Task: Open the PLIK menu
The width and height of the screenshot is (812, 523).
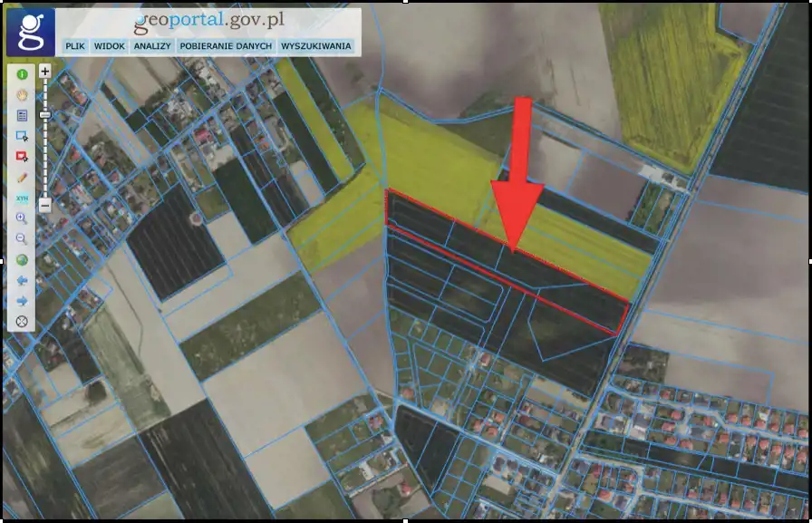Action: [74, 46]
